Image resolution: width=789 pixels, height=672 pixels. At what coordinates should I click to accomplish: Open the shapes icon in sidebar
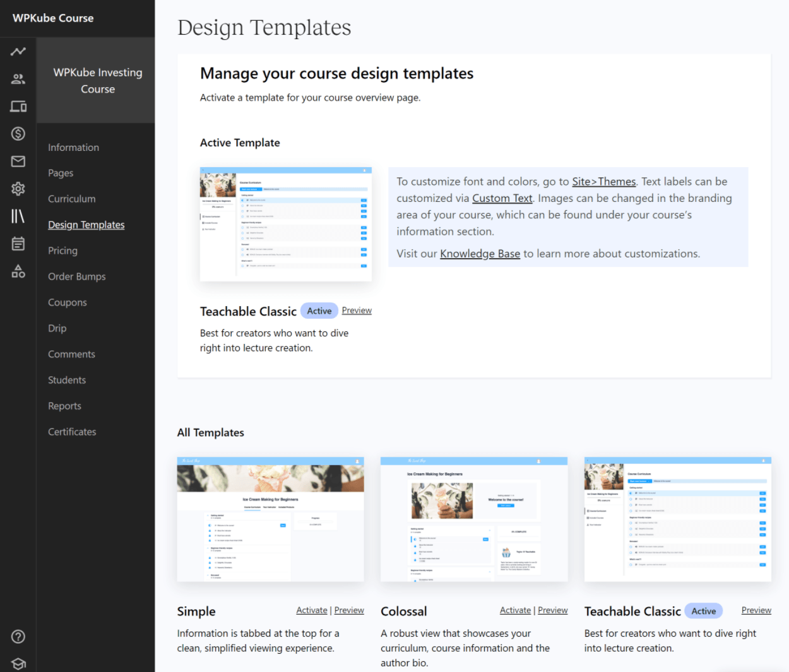[18, 271]
